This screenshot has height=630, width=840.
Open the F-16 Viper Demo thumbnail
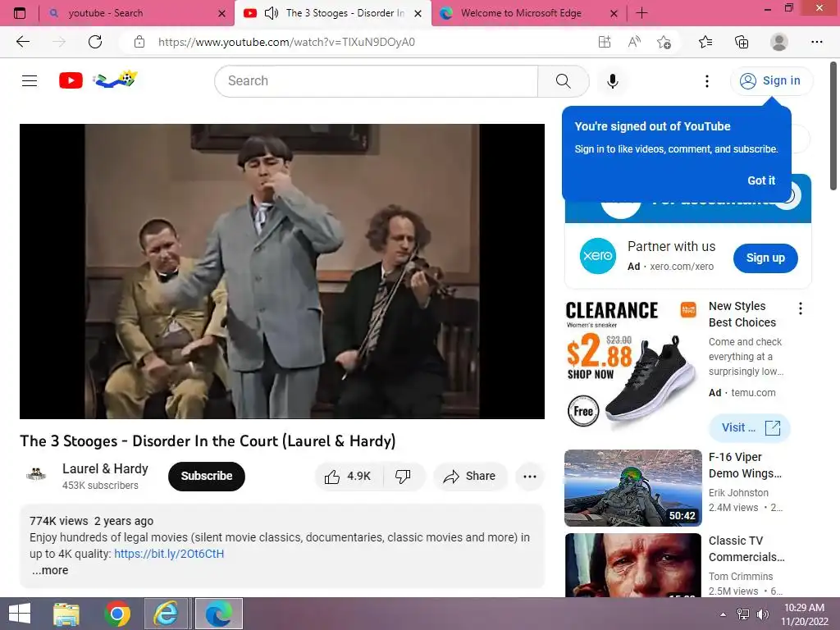632,488
